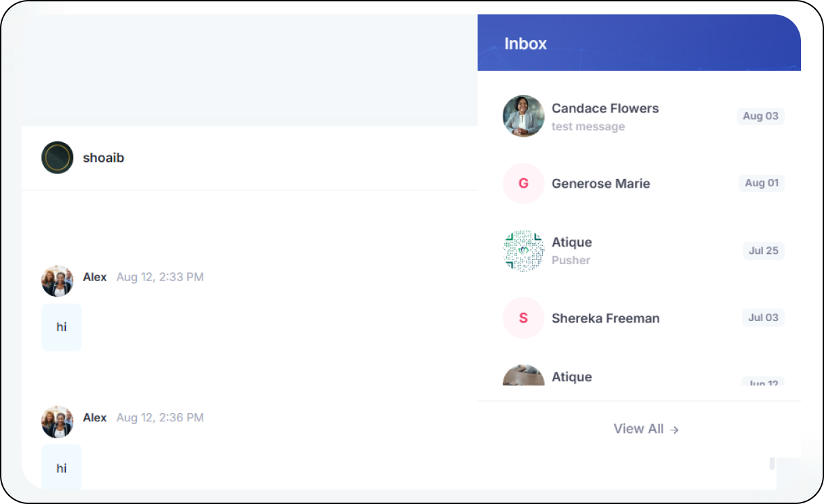Click the Aug 01 date badge

pyautogui.click(x=761, y=183)
